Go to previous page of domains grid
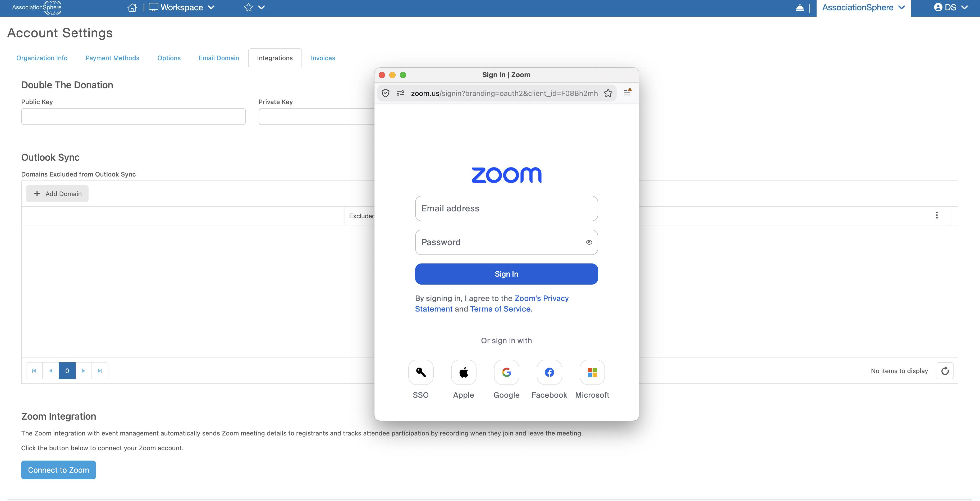 (x=51, y=371)
